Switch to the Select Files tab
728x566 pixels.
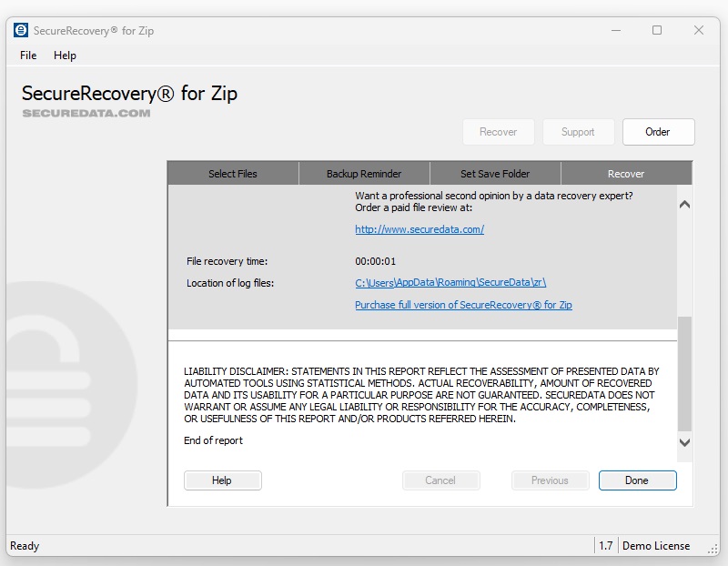(232, 173)
